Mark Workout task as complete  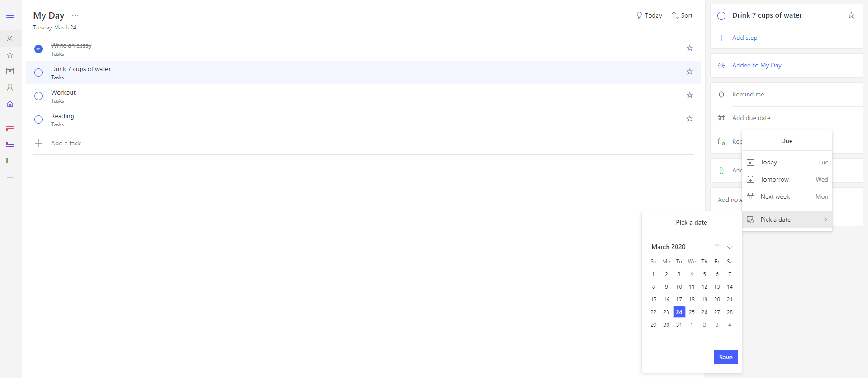point(38,96)
